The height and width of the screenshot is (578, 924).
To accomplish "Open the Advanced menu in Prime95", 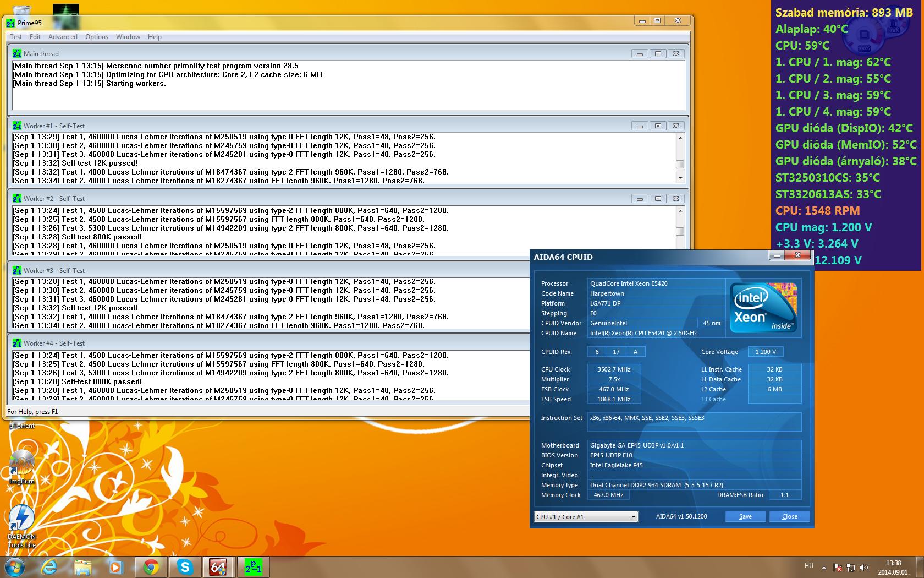I will pyautogui.click(x=63, y=37).
